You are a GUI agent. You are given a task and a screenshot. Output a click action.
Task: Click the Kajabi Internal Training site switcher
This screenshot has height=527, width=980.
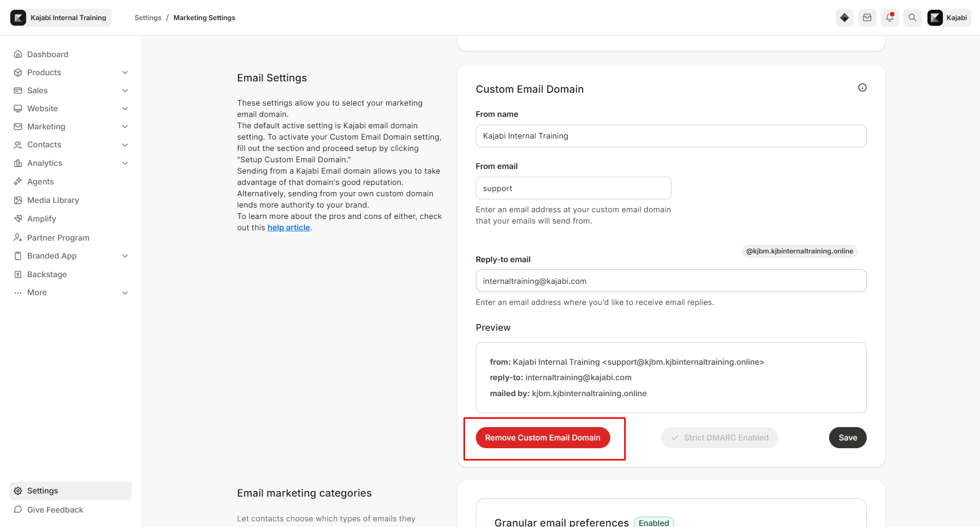pyautogui.click(x=61, y=18)
